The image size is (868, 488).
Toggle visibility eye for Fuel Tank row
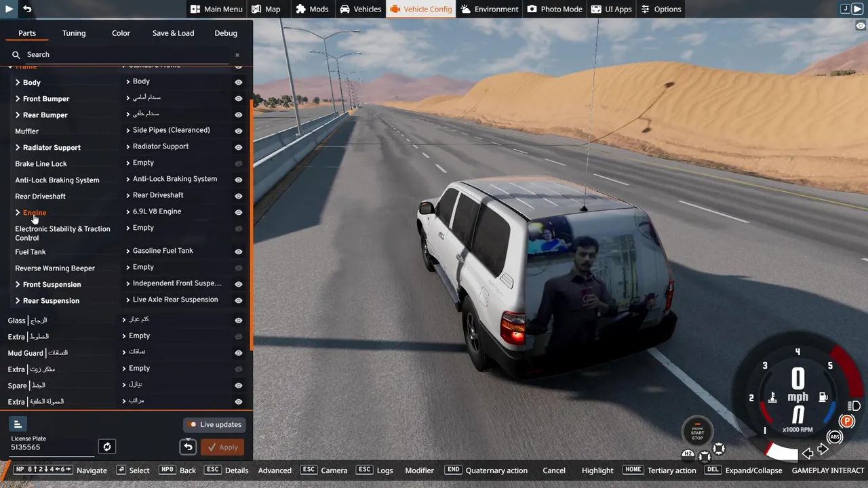(239, 251)
